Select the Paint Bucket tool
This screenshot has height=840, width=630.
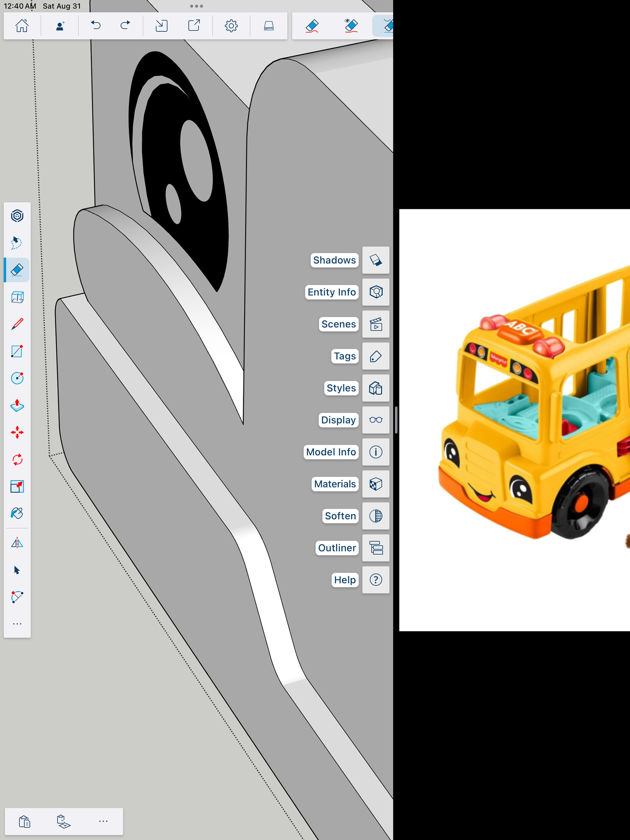(x=17, y=513)
